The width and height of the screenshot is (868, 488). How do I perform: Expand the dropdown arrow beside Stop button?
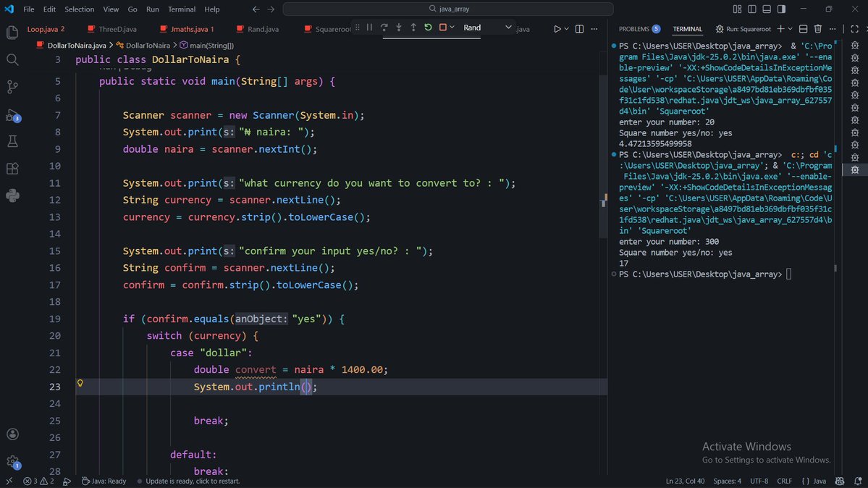[452, 28]
